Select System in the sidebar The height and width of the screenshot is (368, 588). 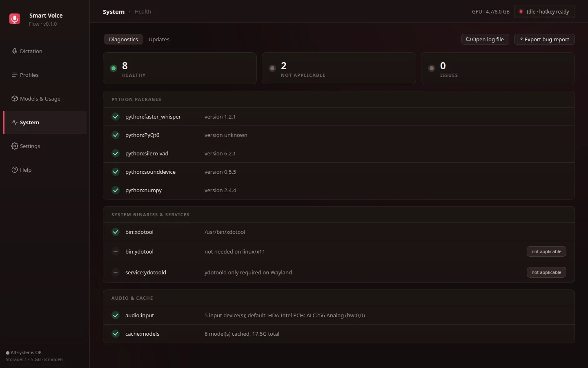click(45, 122)
